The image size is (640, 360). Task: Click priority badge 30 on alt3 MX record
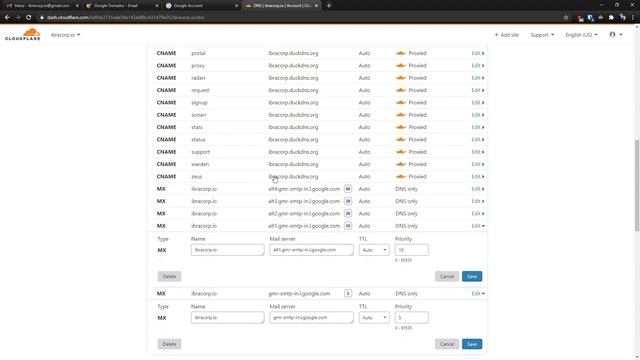[348, 201]
